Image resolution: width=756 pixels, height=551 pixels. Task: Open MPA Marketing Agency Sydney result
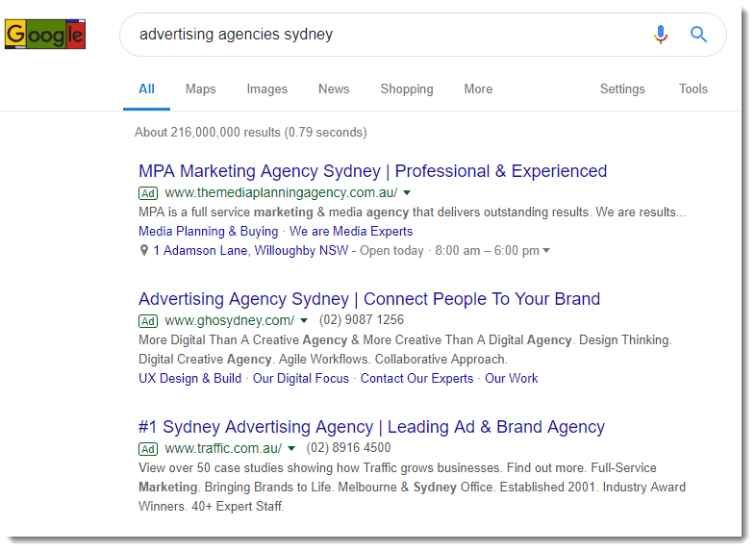click(372, 171)
